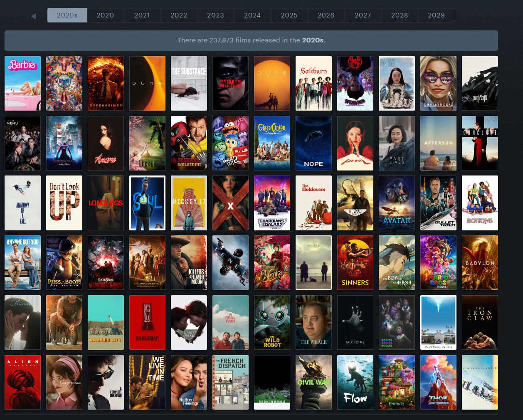The image size is (523, 420).
Task: Open the Soul poster
Action: 148,203
